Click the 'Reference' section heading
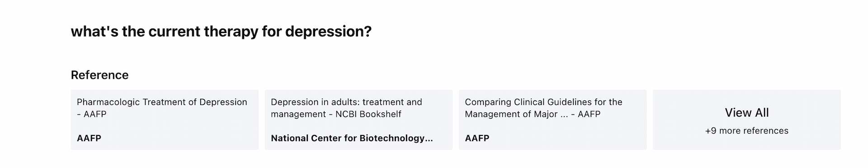The image size is (868, 168). point(99,75)
